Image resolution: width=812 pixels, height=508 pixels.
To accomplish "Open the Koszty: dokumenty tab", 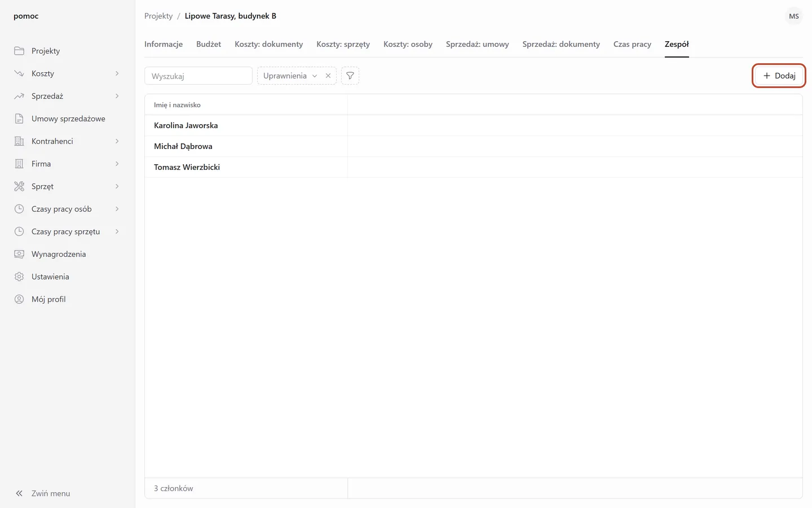I will pos(268,44).
